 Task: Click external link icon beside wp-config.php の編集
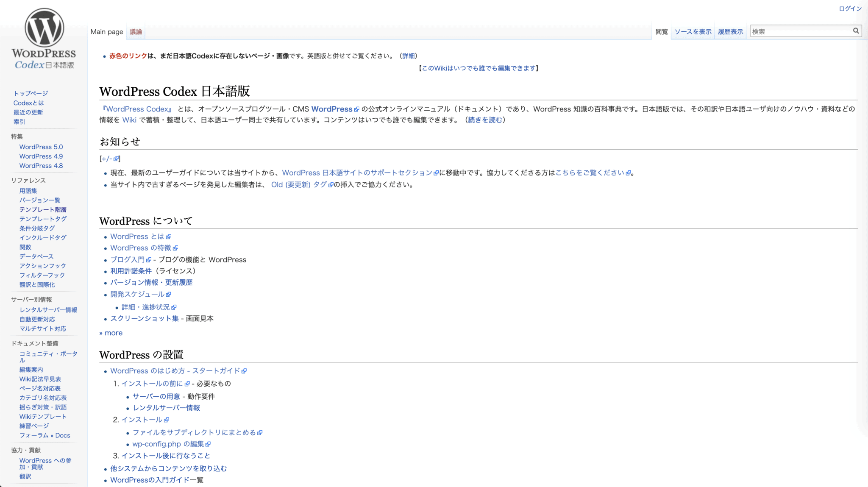207,444
